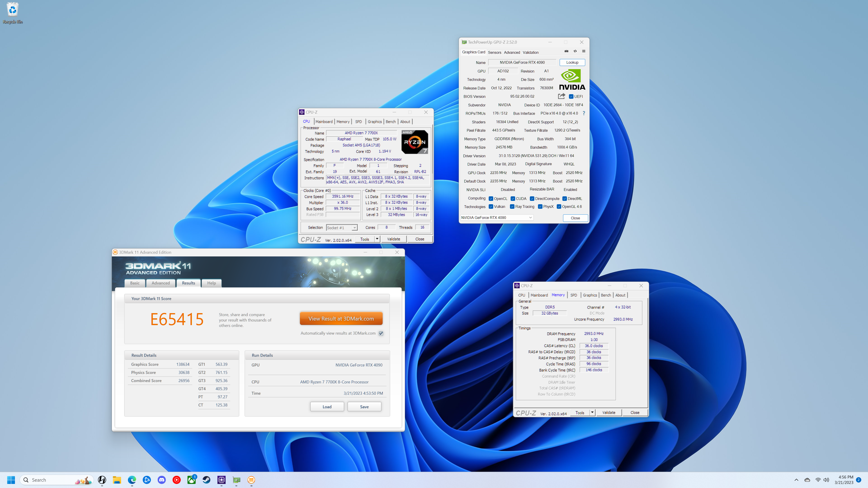The image size is (868, 488).
Task: Click the DRAM Frequency value 2993.0 MHz
Action: click(x=594, y=333)
